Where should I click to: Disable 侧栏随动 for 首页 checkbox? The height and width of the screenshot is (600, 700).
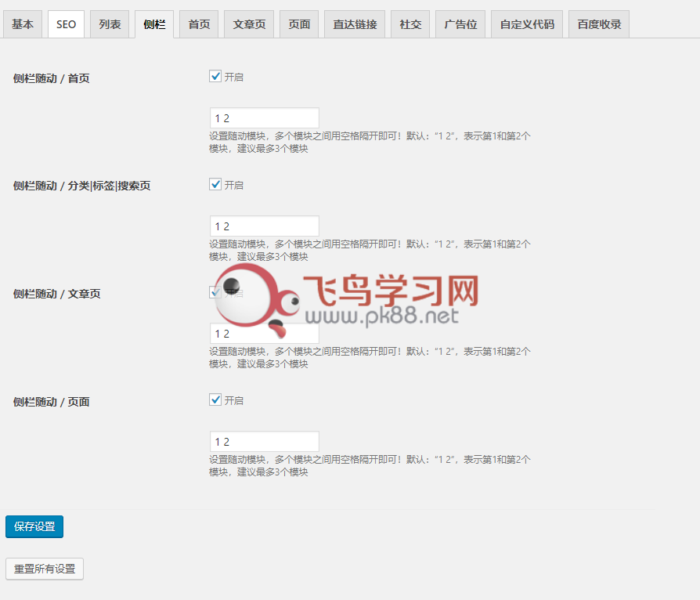[215, 77]
